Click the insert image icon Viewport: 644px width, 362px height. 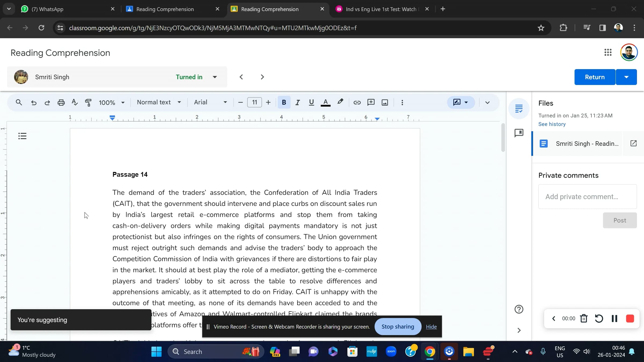385,102
